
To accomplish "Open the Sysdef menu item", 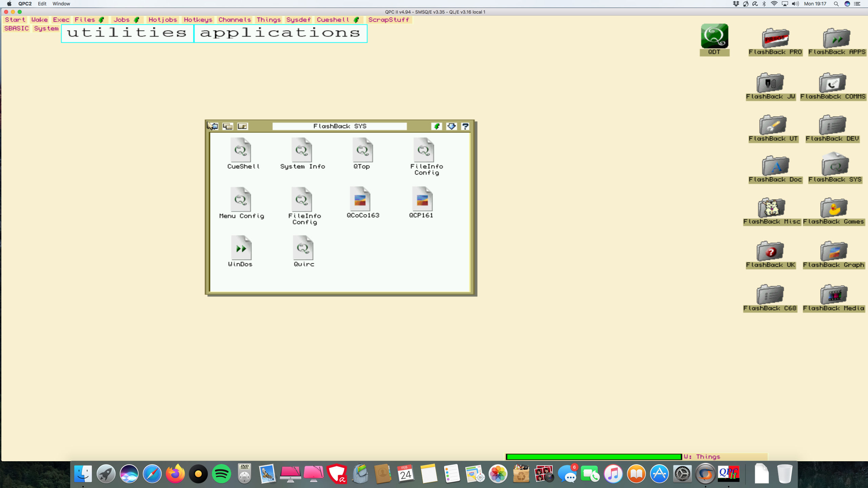I will pos(298,20).
